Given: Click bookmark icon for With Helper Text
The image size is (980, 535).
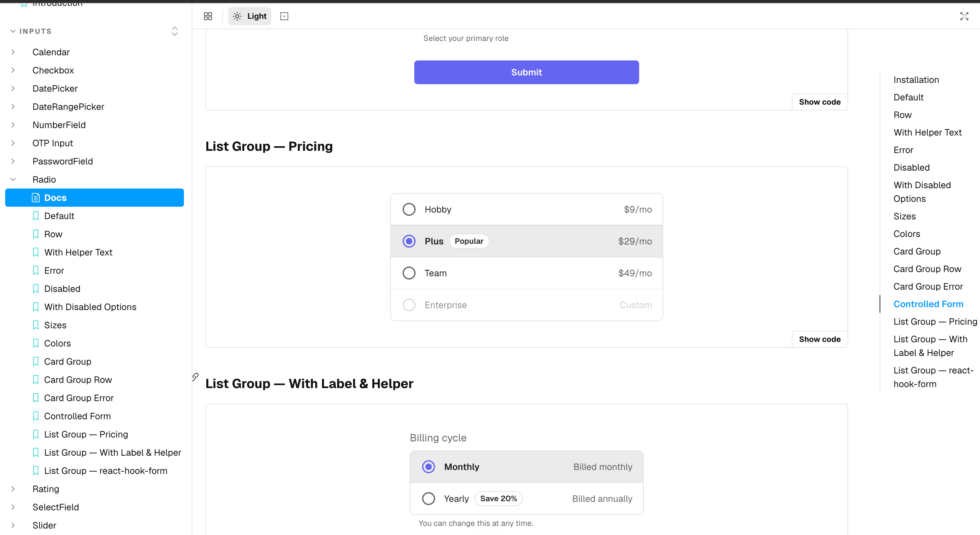Looking at the screenshot, I should [x=36, y=253].
